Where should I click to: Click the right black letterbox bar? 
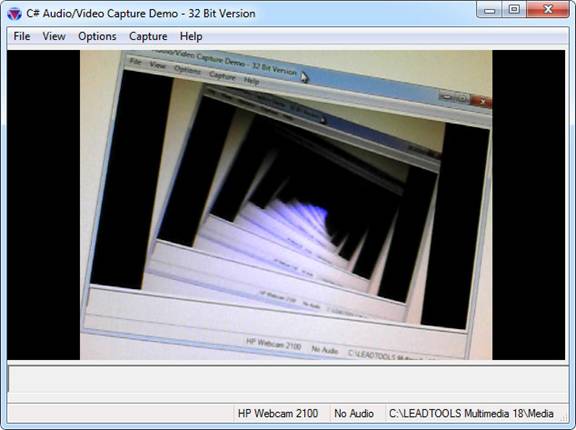pos(529,205)
